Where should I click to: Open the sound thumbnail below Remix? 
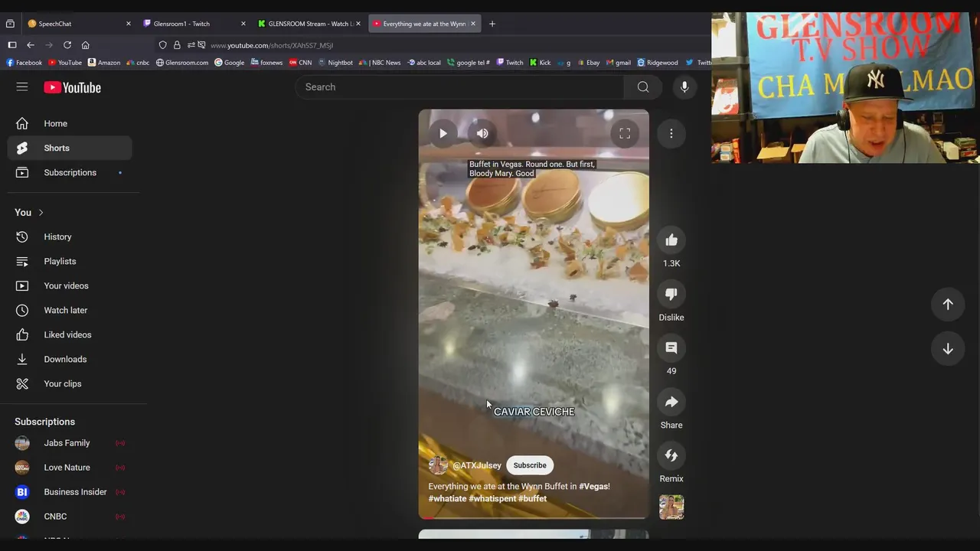tap(671, 507)
